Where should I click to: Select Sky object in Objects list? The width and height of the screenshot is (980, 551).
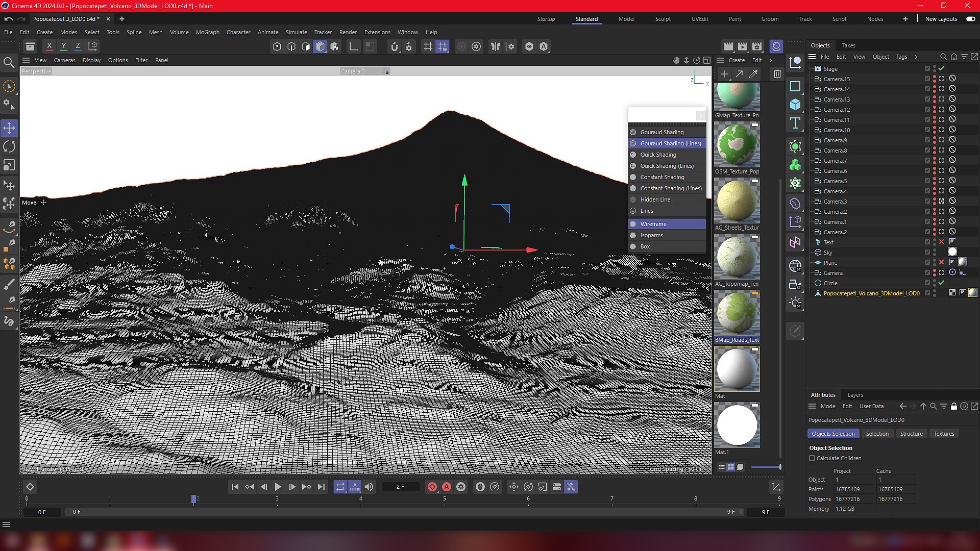pyautogui.click(x=827, y=253)
